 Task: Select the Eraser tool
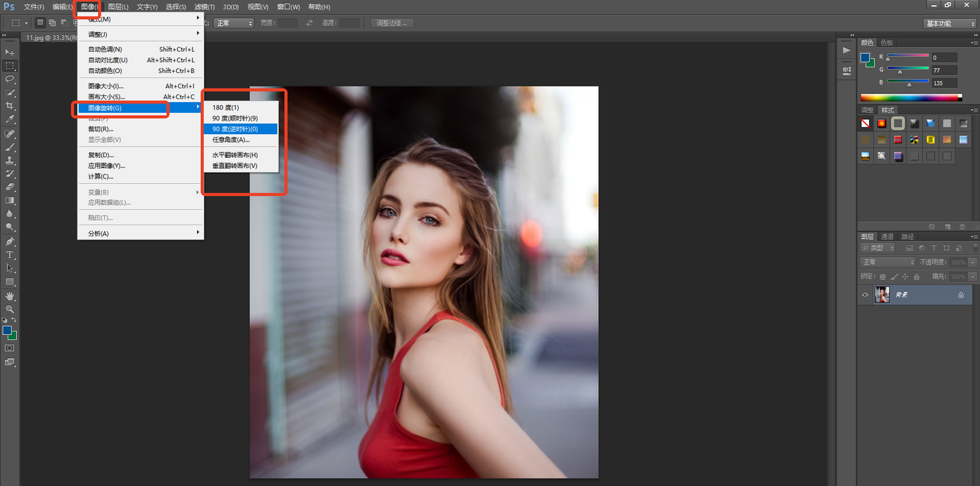pyautogui.click(x=10, y=187)
